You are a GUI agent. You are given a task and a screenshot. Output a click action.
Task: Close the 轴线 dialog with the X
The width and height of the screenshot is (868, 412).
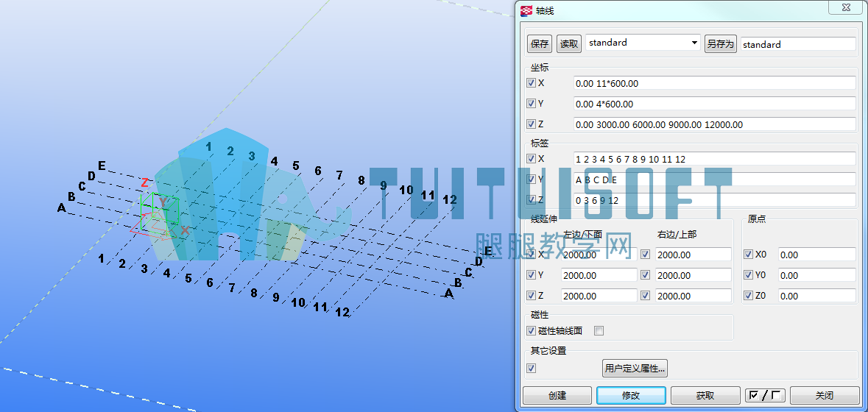coord(847,7)
